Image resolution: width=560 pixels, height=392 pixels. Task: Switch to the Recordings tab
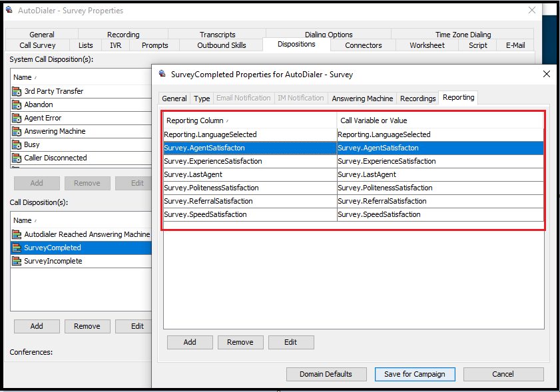418,98
